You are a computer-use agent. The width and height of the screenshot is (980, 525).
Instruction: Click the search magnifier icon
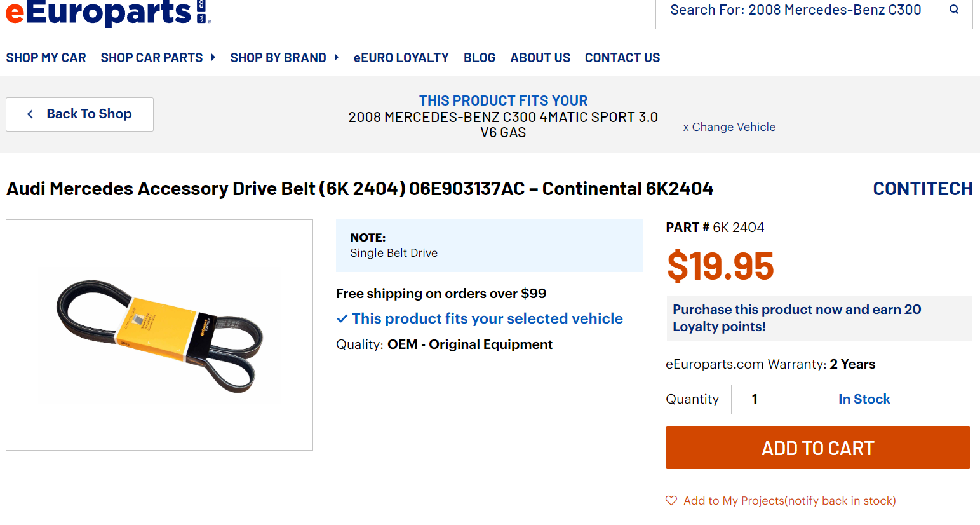click(x=954, y=9)
